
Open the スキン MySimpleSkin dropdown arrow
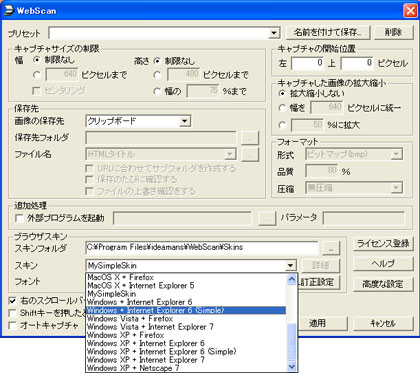[291, 266]
